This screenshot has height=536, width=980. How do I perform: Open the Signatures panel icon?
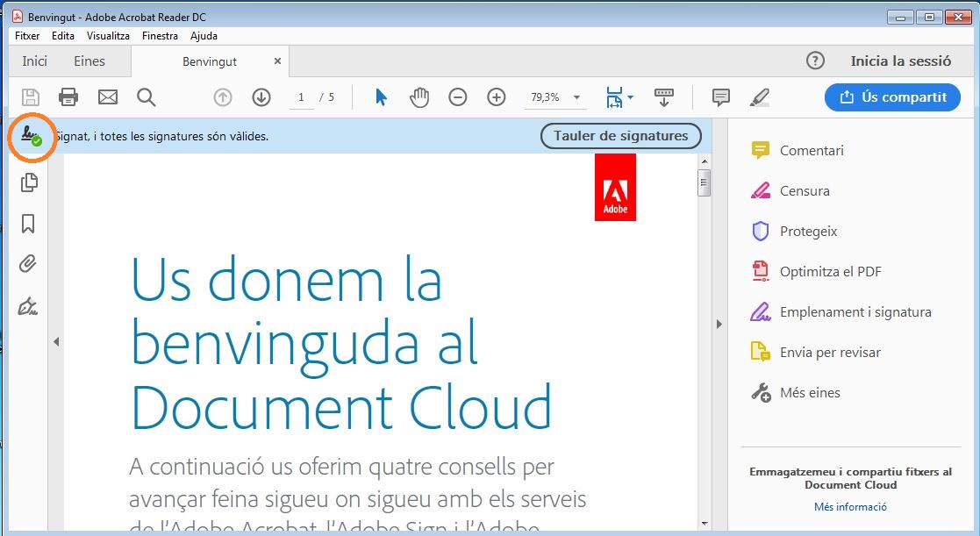coord(31,136)
